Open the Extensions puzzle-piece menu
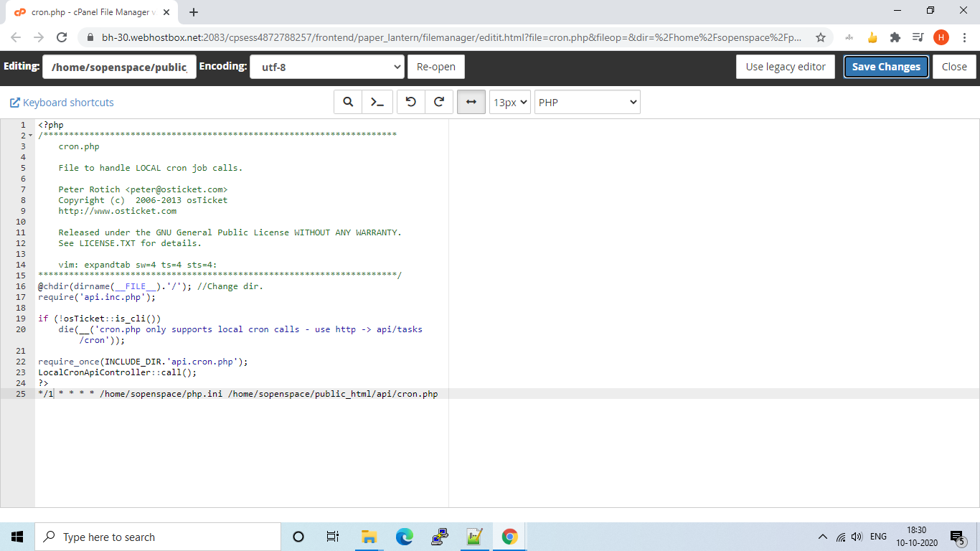Viewport: 980px width, 551px height. 895,37
